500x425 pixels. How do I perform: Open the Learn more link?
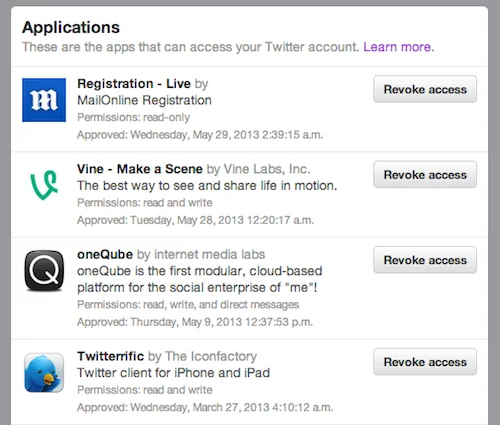click(397, 47)
